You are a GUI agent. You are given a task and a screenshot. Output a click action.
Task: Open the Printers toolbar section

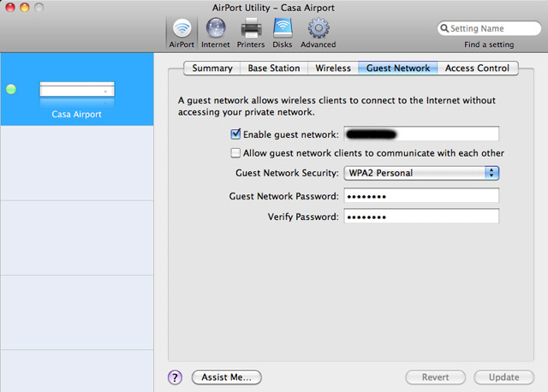point(251,33)
